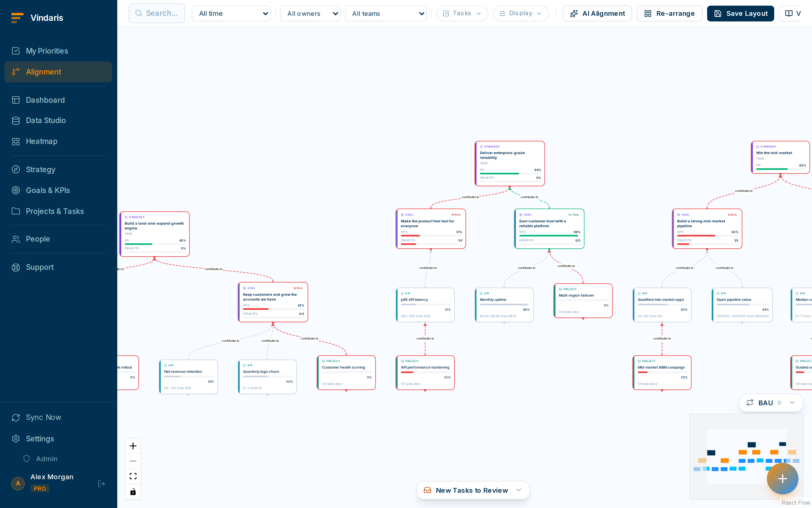The width and height of the screenshot is (812, 508).
Task: Click the Save Layout button
Action: coord(741,14)
